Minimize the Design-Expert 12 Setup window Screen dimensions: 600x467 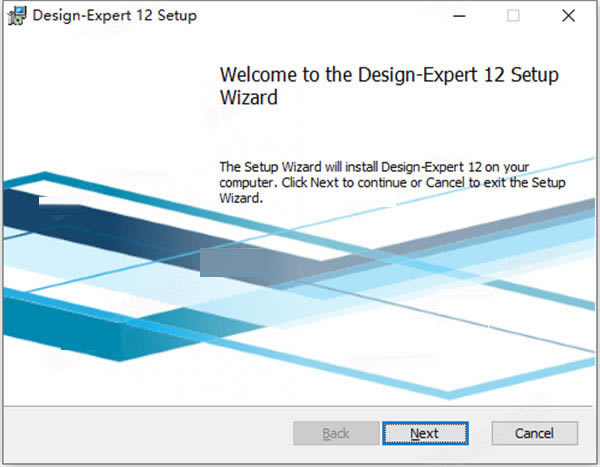click(459, 16)
